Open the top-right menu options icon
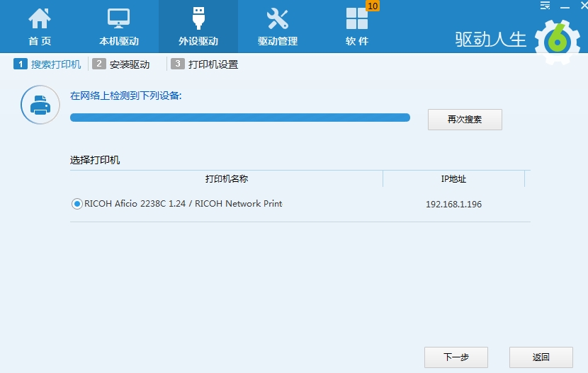Viewport: 588px width, 373px height. [545, 6]
